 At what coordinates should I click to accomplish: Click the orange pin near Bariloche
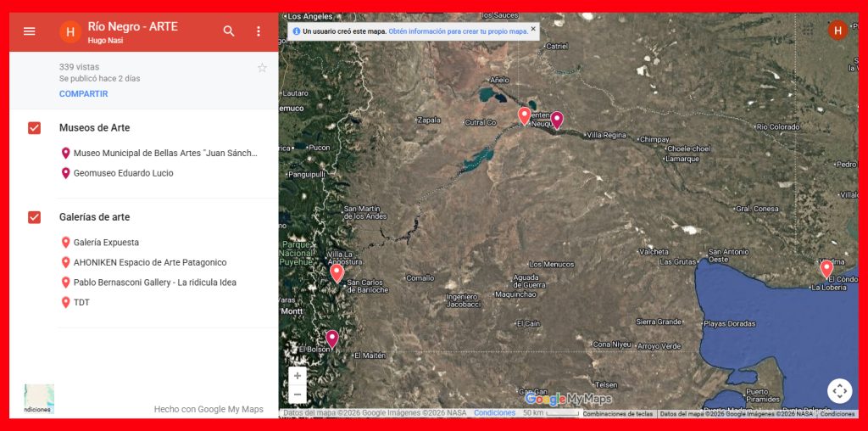337,272
